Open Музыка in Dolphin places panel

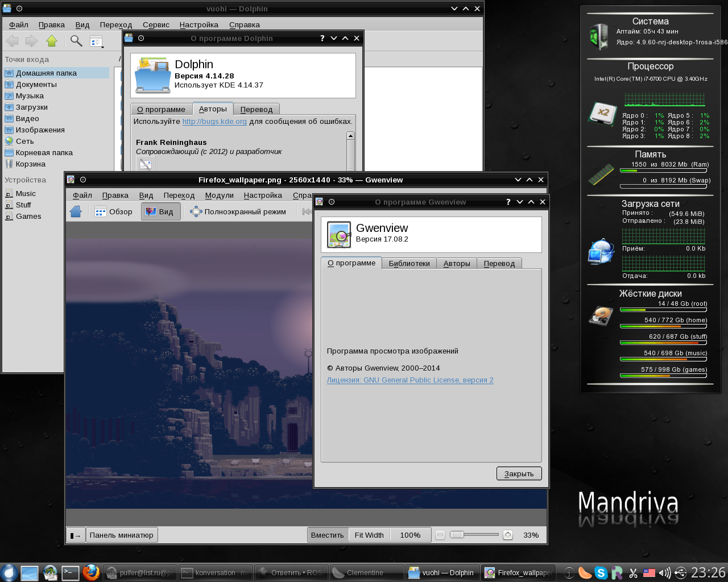coord(56,95)
